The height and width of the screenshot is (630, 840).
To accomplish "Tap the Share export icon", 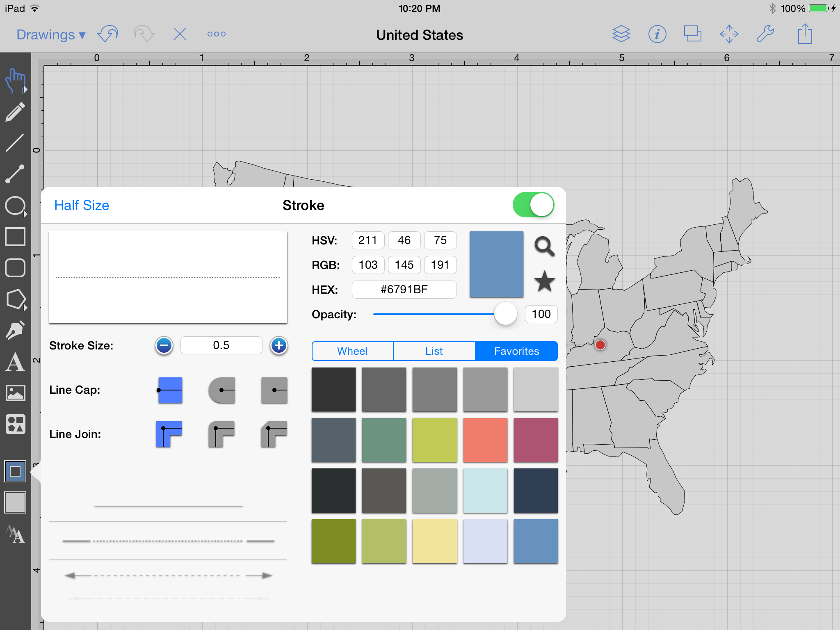I will point(805,34).
